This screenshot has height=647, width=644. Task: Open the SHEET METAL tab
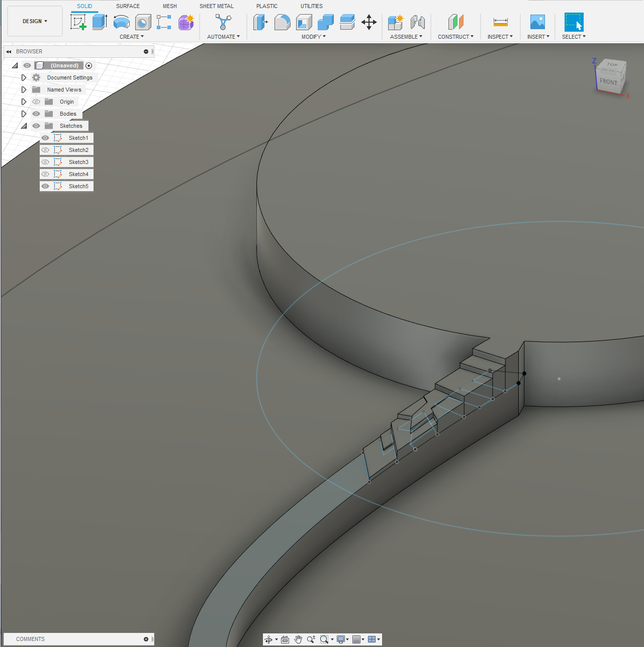pyautogui.click(x=216, y=6)
